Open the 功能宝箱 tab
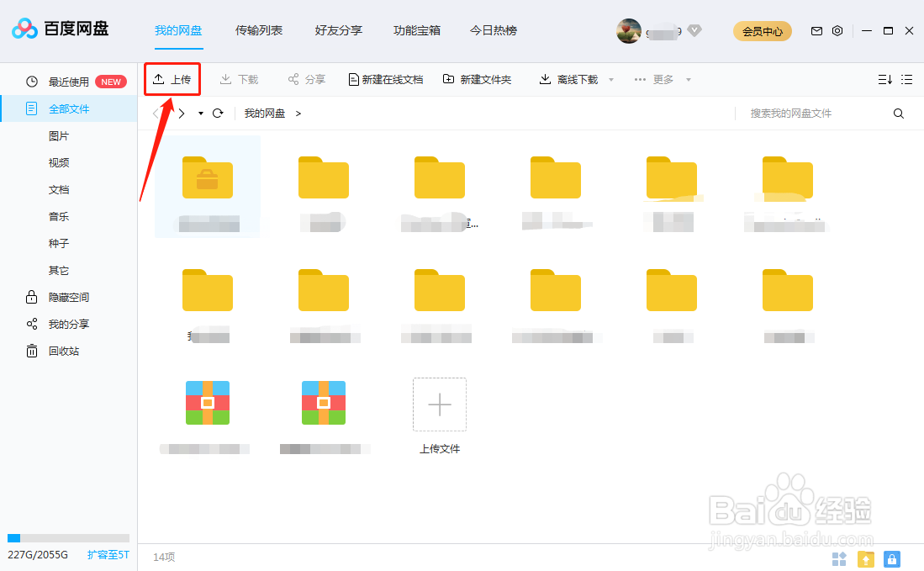This screenshot has width=924, height=571. pyautogui.click(x=417, y=30)
